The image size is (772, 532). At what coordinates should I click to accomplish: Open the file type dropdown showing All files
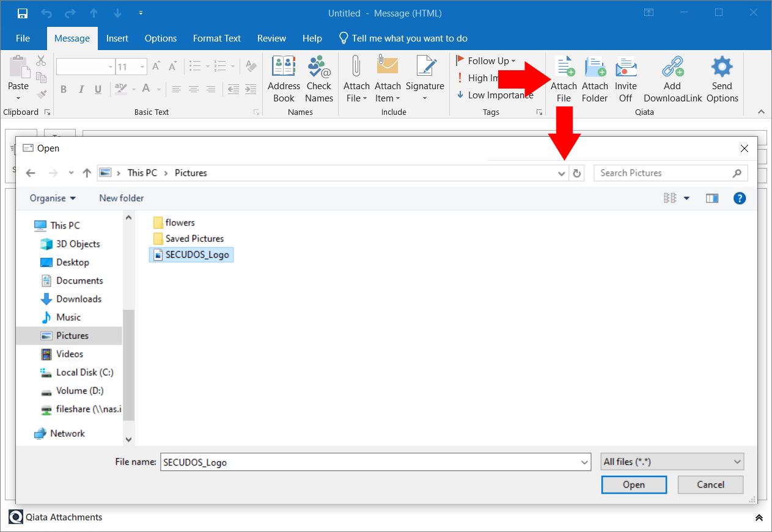672,461
